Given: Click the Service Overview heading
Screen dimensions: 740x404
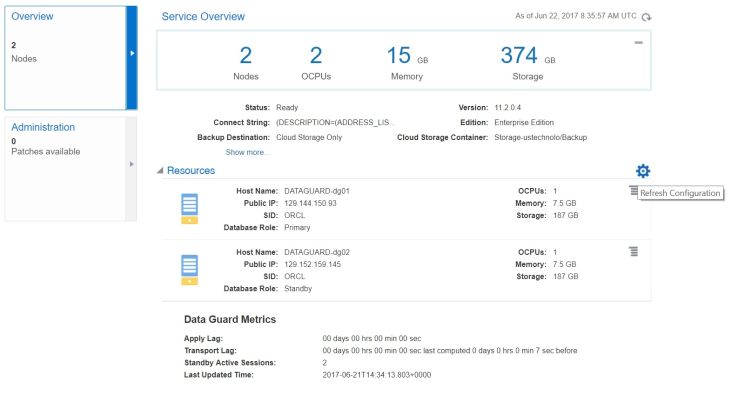Looking at the screenshot, I should (x=203, y=17).
